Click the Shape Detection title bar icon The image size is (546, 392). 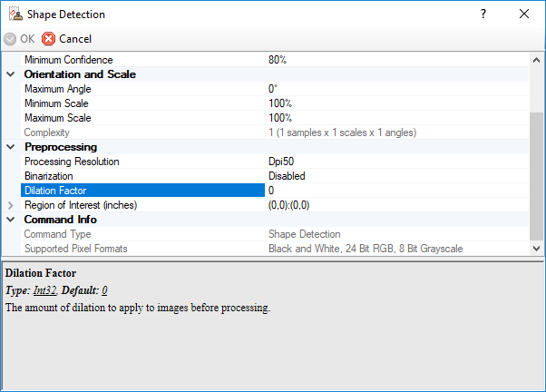coord(15,14)
